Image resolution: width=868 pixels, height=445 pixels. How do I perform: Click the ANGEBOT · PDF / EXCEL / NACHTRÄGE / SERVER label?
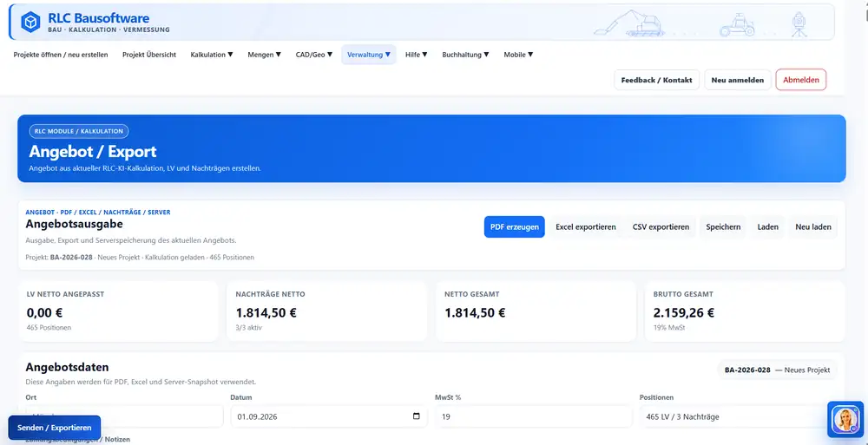coord(98,212)
